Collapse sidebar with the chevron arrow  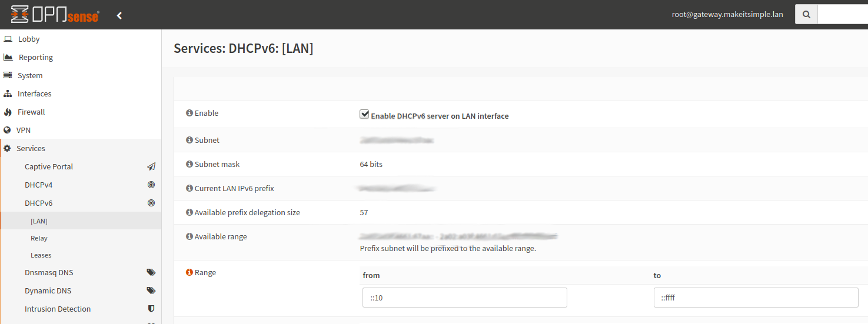[x=119, y=15]
